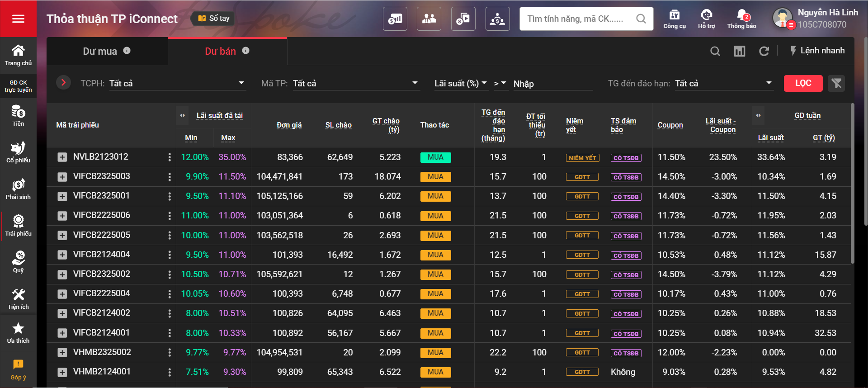
Task: Select bond code VIFCB2124001
Action: (x=102, y=333)
